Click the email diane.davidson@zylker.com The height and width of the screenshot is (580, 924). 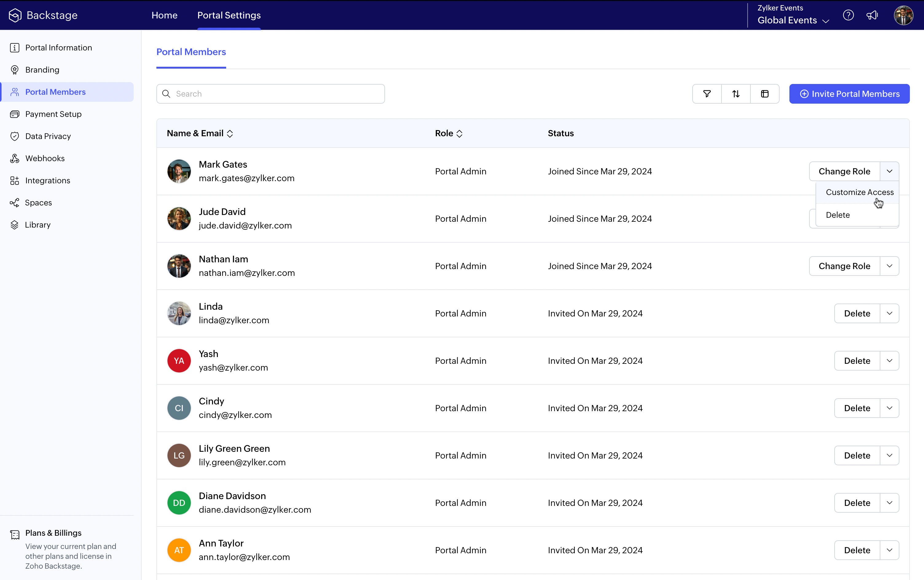coord(255,510)
